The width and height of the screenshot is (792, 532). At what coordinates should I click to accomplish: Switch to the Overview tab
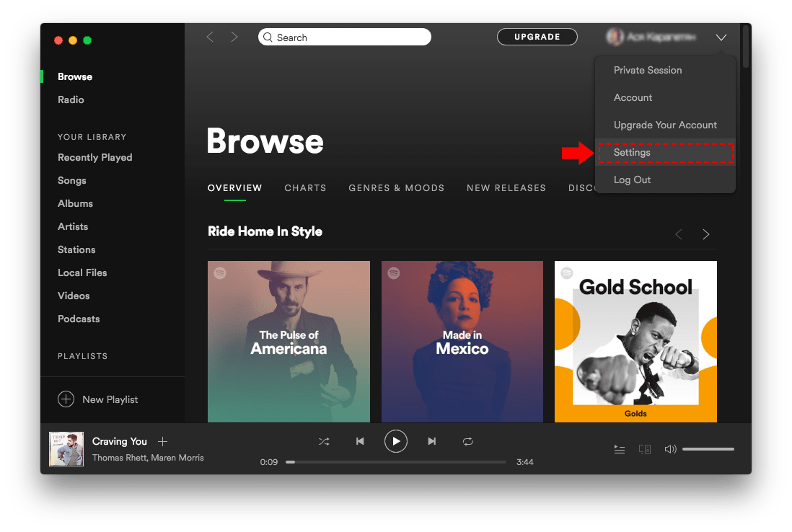point(235,187)
